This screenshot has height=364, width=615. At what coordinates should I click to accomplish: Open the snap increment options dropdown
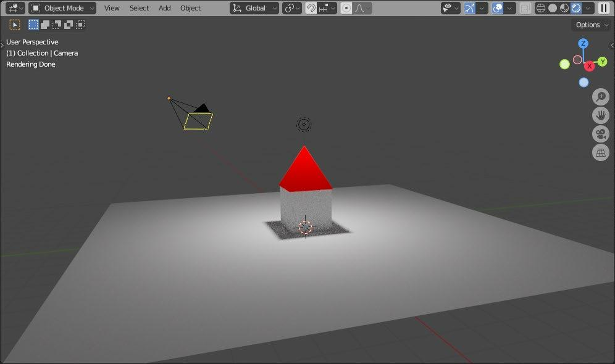(327, 8)
